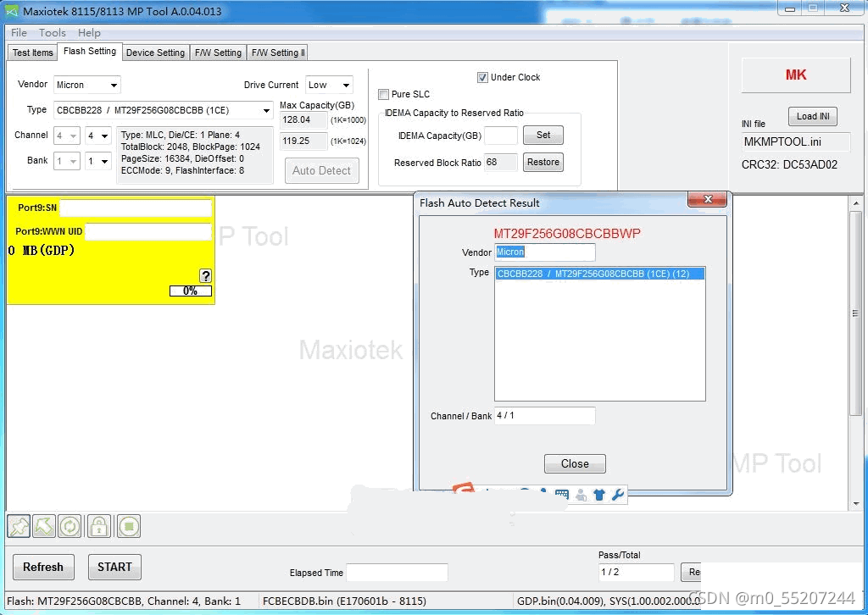Close the Maxiotek MP Tool main window
This screenshot has width=868, height=615.
point(844,8)
